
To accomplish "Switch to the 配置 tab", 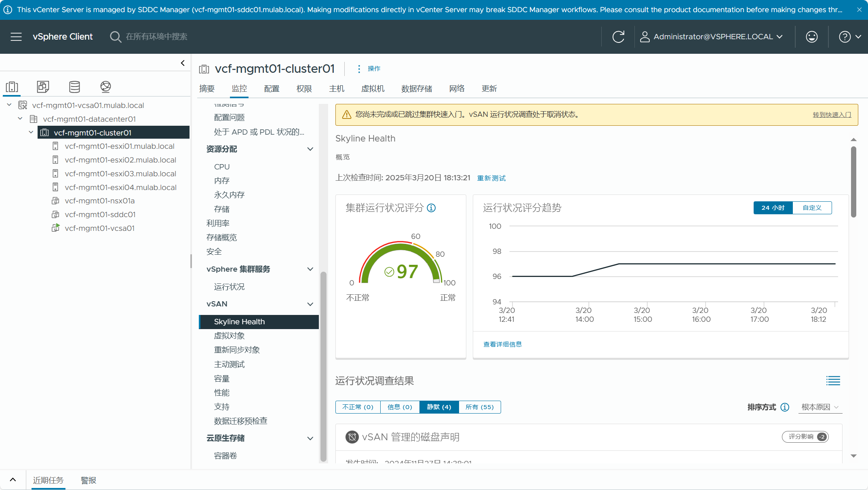I will coord(272,89).
